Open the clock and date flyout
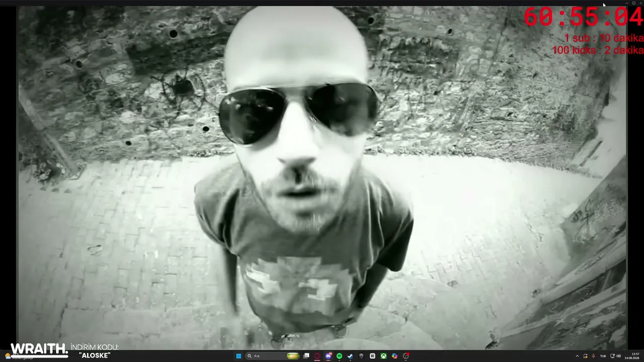The width and height of the screenshot is (644, 362). [x=633, y=356]
